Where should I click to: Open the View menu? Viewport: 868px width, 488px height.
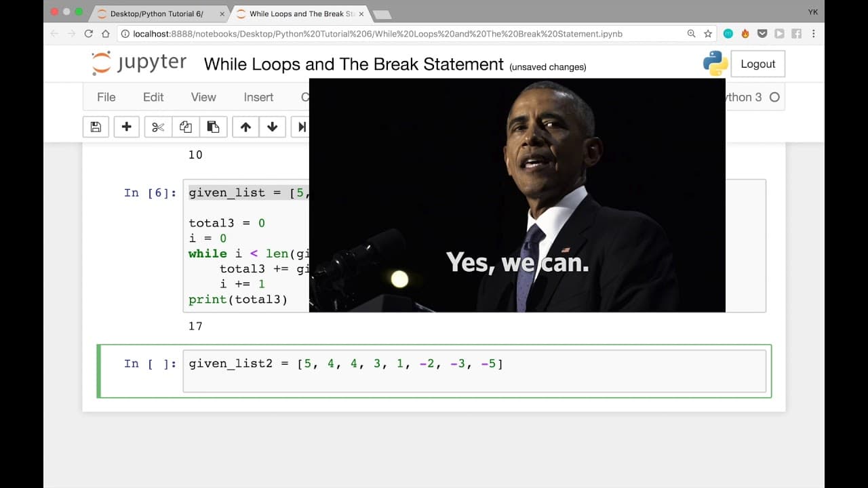coord(203,97)
